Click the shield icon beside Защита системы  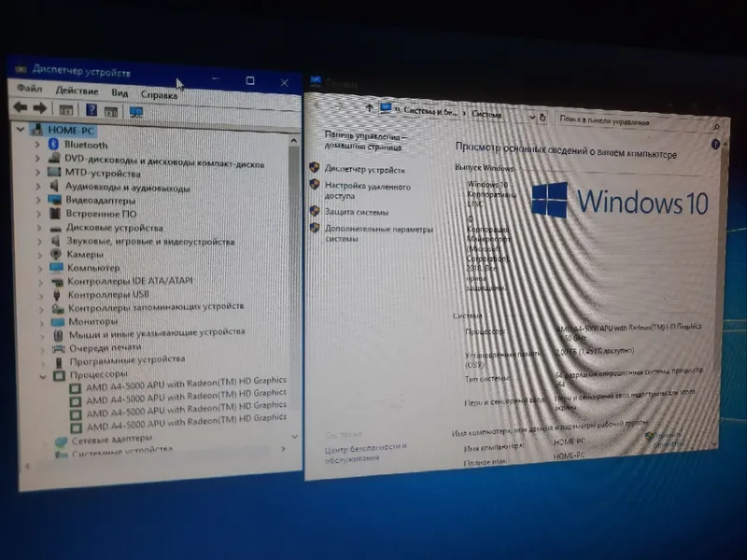tap(315, 211)
